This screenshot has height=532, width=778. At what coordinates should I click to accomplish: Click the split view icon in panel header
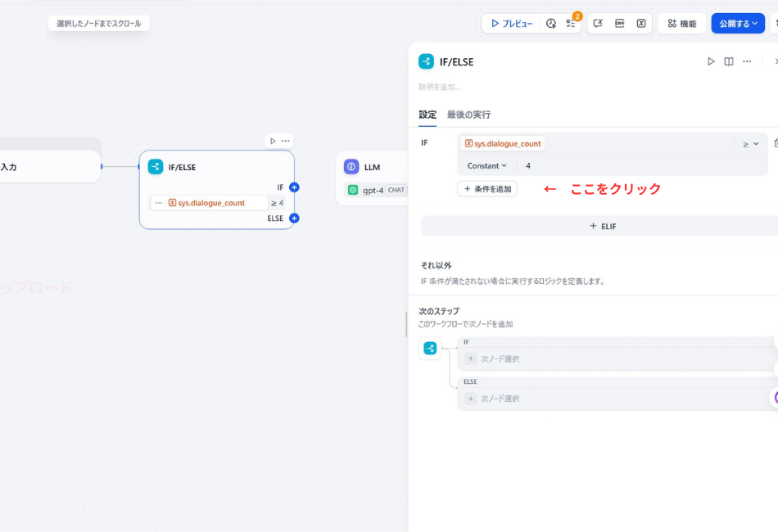(729, 61)
